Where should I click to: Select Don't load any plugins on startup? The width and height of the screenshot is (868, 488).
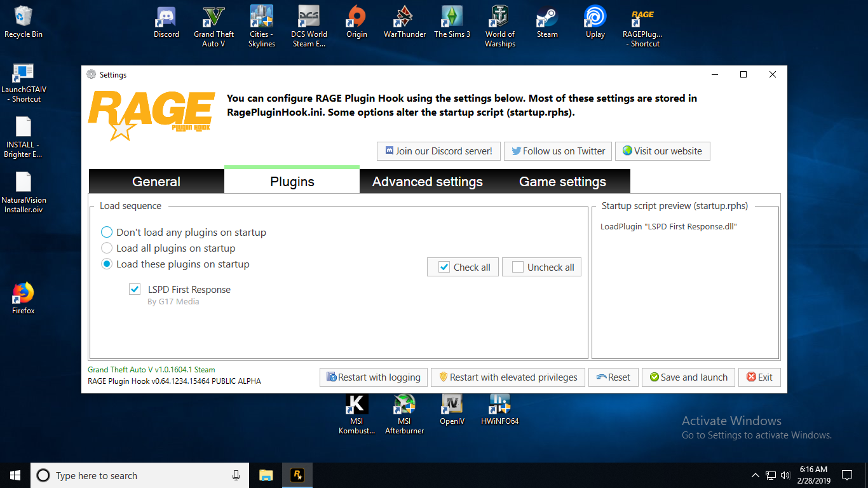184,233
